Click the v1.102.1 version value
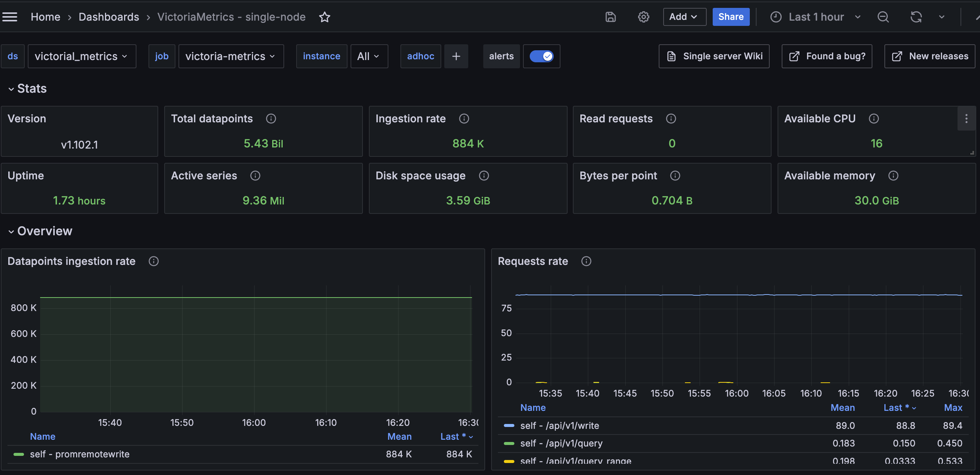This screenshot has width=980, height=475. [79, 144]
